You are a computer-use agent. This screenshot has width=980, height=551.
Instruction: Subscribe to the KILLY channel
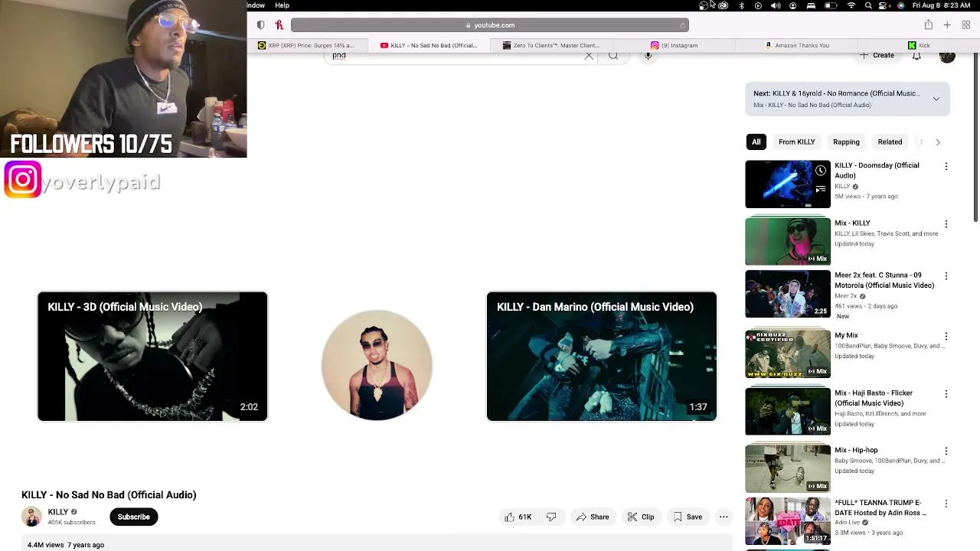(x=133, y=517)
